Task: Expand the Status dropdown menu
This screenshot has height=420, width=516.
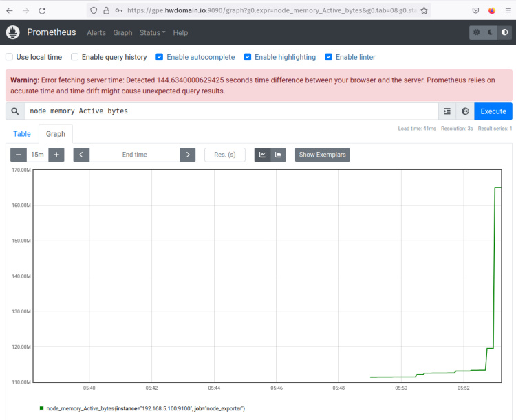Action: tap(152, 33)
